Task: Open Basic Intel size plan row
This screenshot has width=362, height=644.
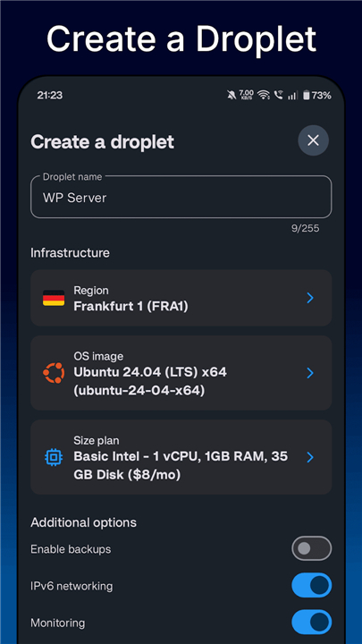Action: [x=181, y=457]
